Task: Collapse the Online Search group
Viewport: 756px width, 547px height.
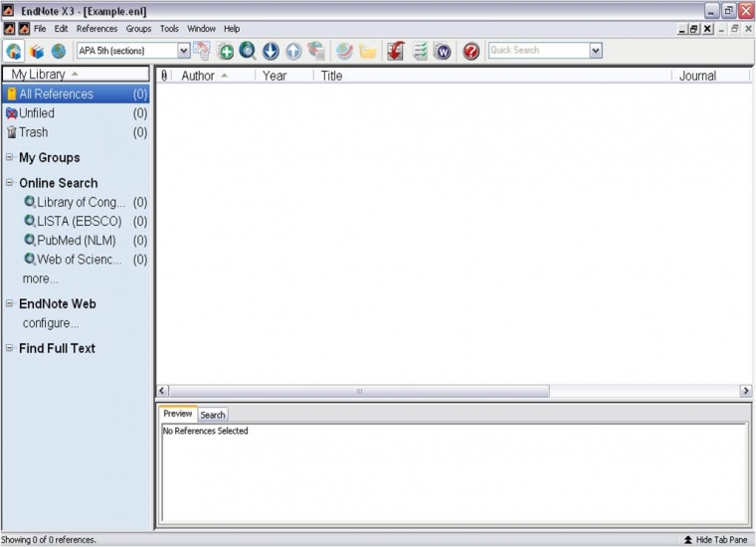Action: [x=10, y=183]
